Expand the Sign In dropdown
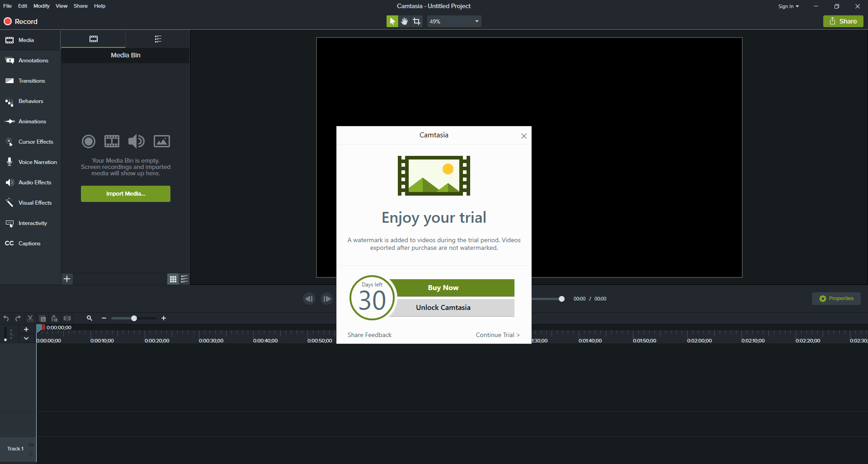The width and height of the screenshot is (868, 464). point(788,6)
